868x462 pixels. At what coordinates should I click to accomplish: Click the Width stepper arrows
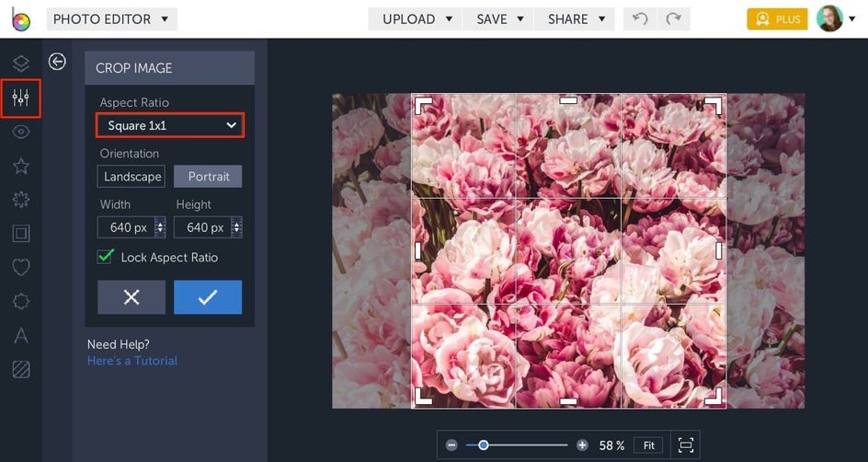tap(160, 227)
